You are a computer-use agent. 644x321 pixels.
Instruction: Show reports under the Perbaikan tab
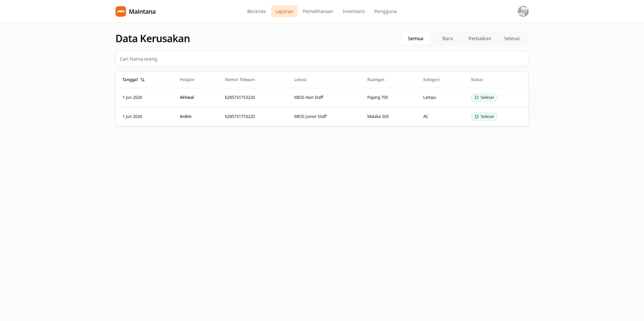point(480,39)
